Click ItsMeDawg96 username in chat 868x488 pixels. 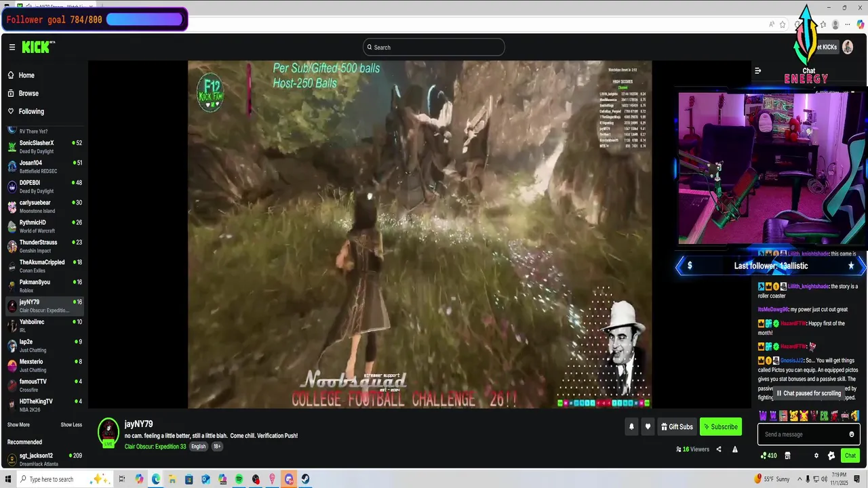[774, 310]
